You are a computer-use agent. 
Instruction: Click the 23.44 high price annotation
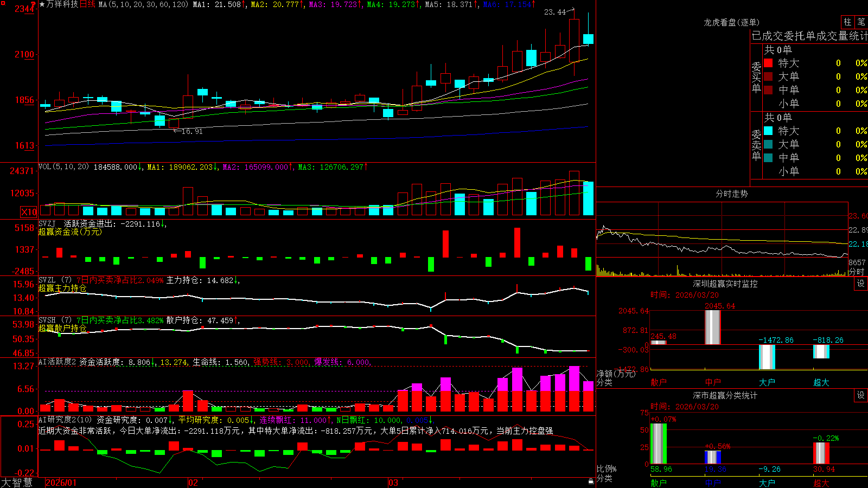555,12
